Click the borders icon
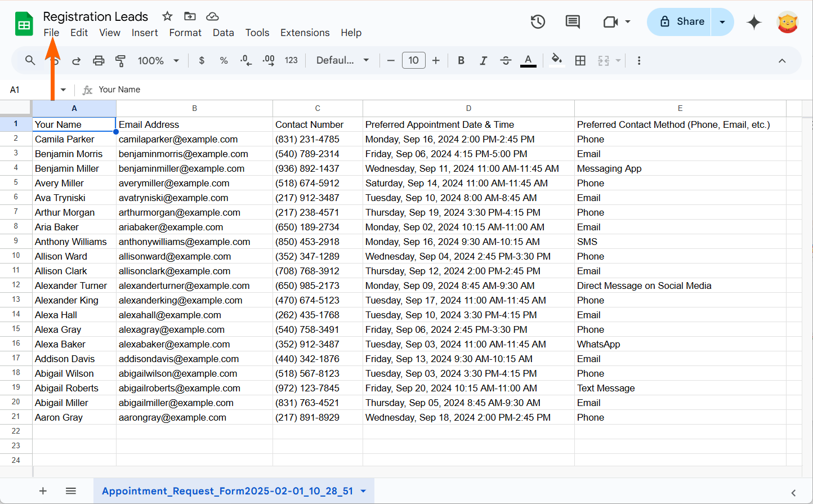Viewport: 813px width, 504px height. pyautogui.click(x=580, y=61)
